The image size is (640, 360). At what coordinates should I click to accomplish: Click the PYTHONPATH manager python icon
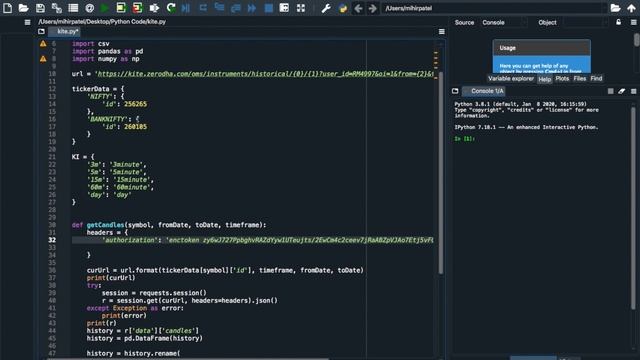tap(343, 8)
